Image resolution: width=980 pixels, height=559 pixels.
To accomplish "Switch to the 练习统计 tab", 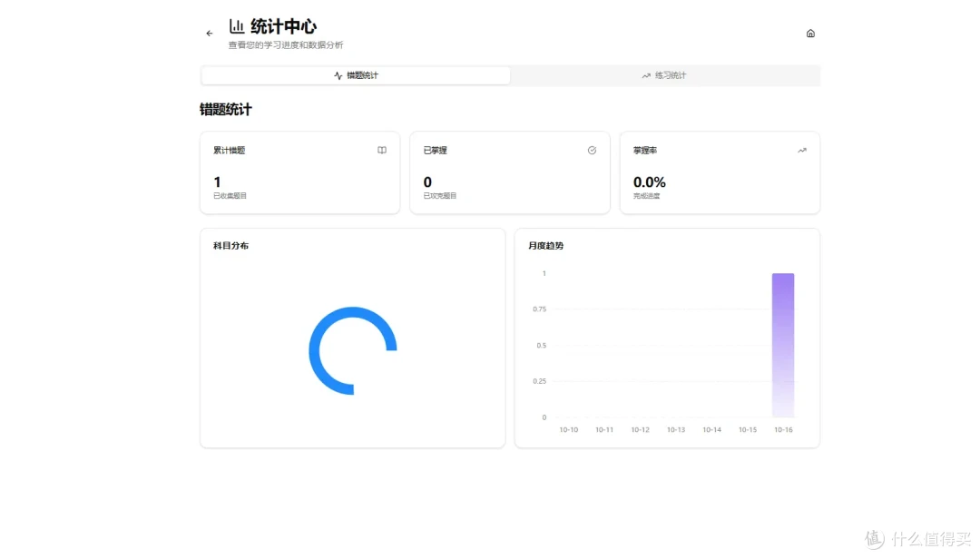I will 663,75.
